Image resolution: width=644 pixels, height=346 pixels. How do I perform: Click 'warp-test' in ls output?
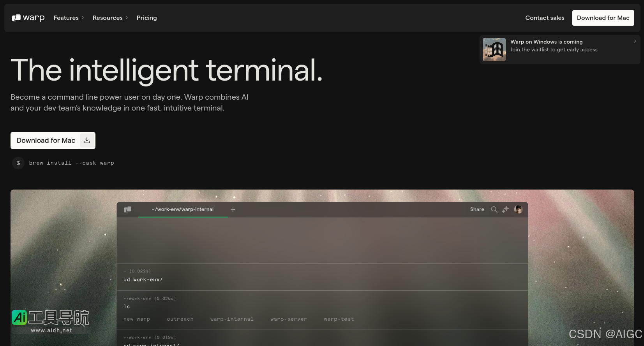(x=339, y=319)
